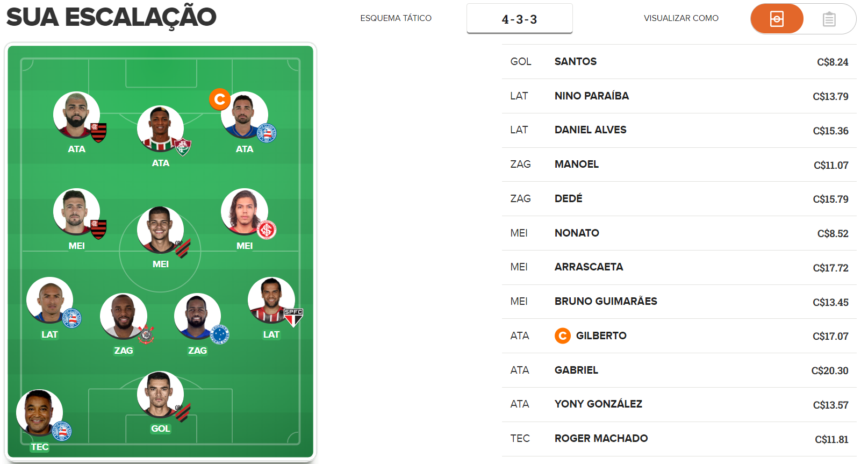This screenshot has height=464, width=868.
Task: Select the ARRASCAETA row in the lineup list
Action: click(679, 267)
